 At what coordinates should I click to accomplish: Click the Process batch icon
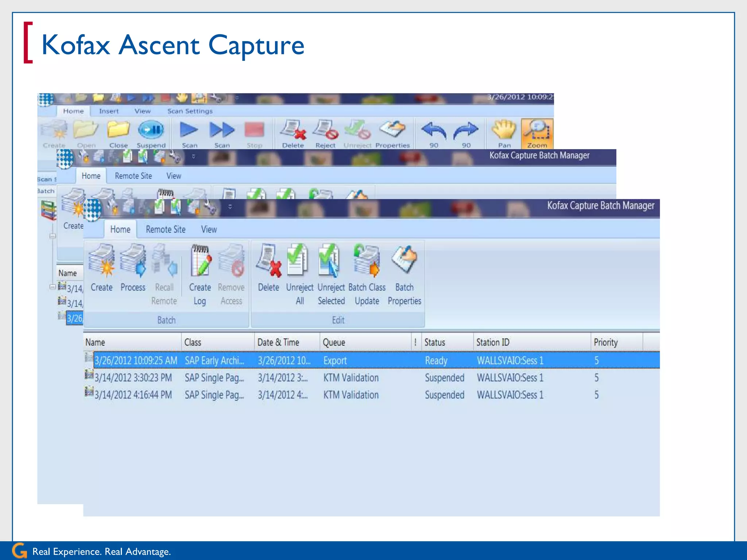click(x=133, y=268)
